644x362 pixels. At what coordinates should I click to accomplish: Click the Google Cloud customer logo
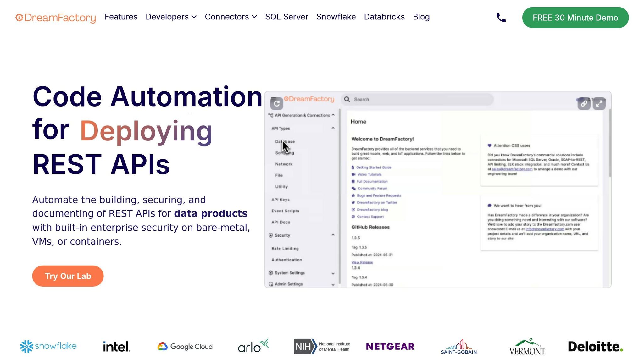pos(185,346)
